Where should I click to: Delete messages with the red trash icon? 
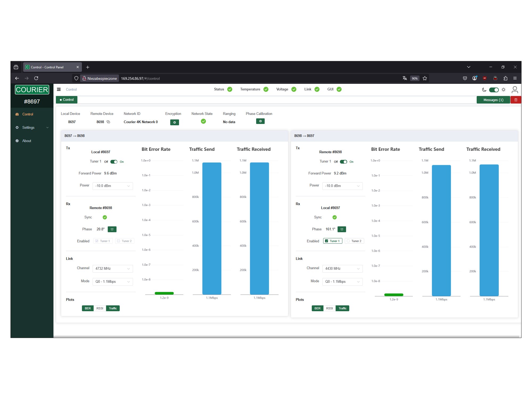pos(516,100)
